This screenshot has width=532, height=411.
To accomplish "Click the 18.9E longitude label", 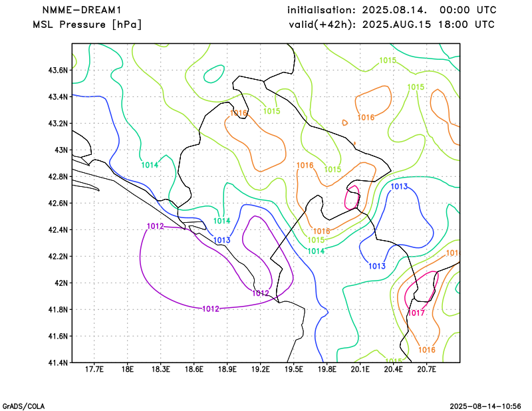I will (227, 369).
